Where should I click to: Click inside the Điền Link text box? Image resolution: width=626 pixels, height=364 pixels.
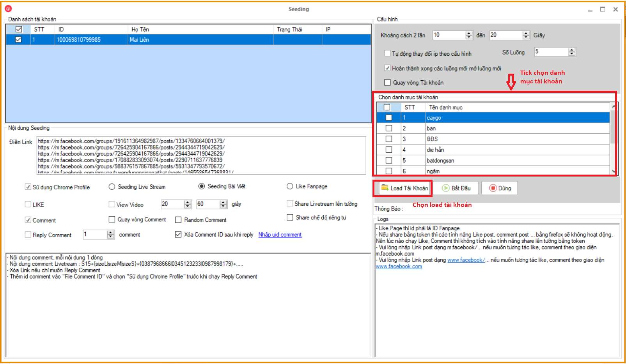[201, 155]
